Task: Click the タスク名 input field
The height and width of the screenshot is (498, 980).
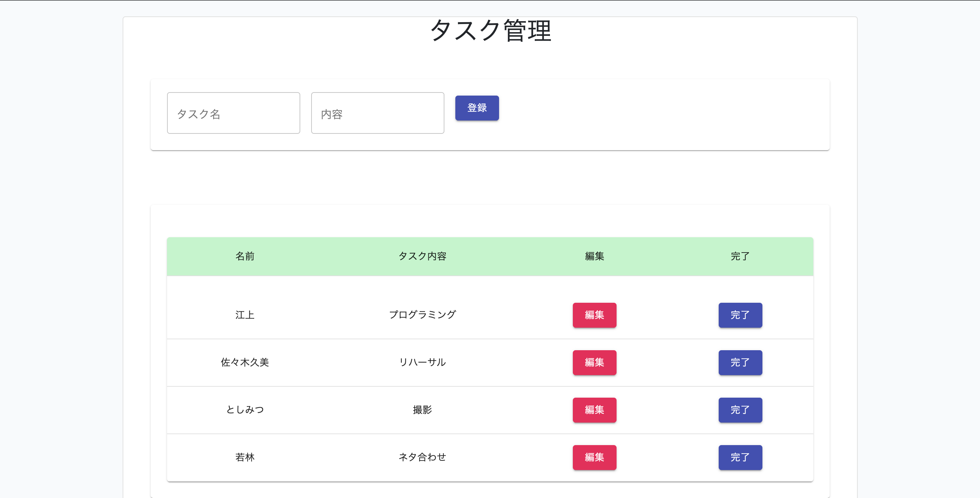Action: (233, 113)
